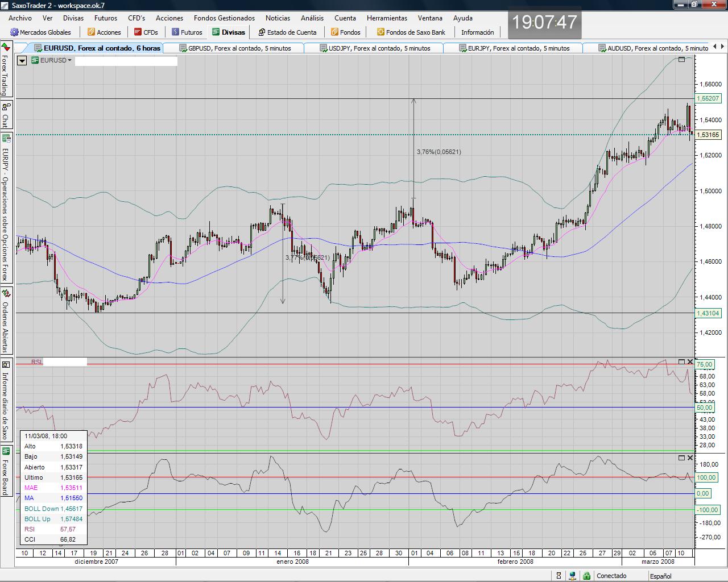Click the green padlock status bar icon
This screenshot has width=728, height=582.
586,576
